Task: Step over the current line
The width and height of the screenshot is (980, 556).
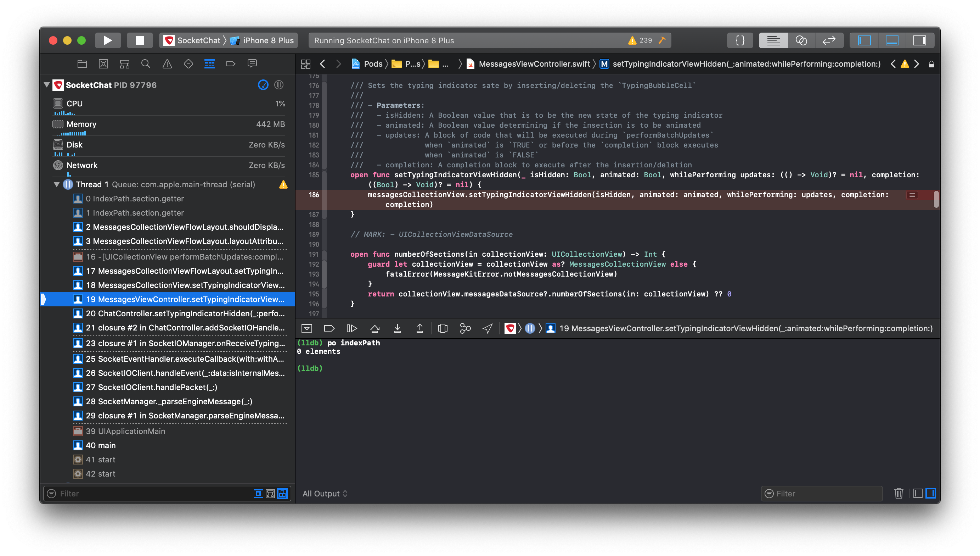Action: 375,328
